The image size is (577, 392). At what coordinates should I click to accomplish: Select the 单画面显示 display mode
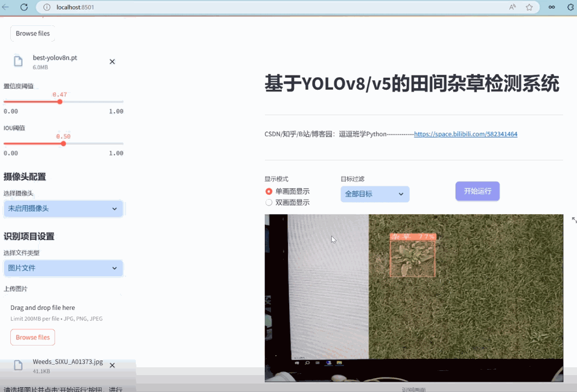coord(268,191)
